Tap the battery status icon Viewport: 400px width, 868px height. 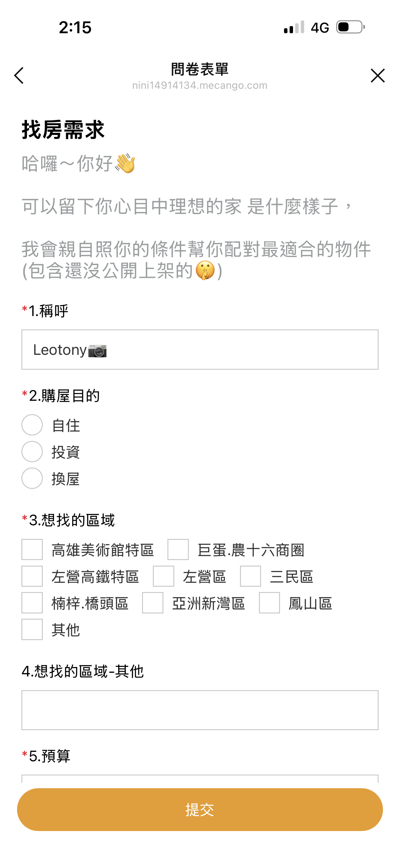350,27
